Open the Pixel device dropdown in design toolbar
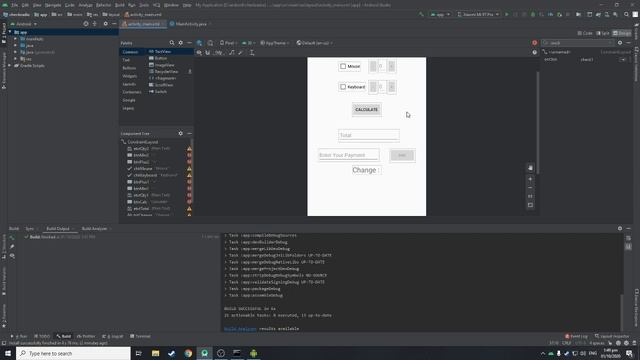The image size is (640, 360). coord(228,43)
